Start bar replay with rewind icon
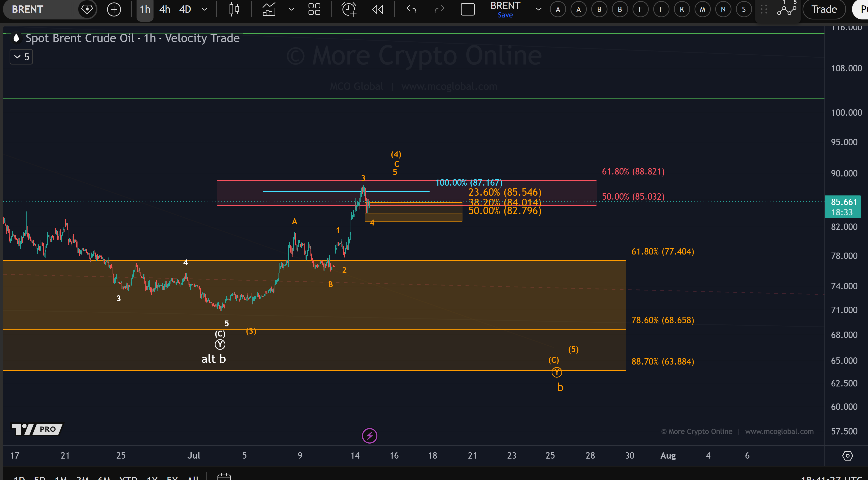The width and height of the screenshot is (868, 480). point(378,9)
